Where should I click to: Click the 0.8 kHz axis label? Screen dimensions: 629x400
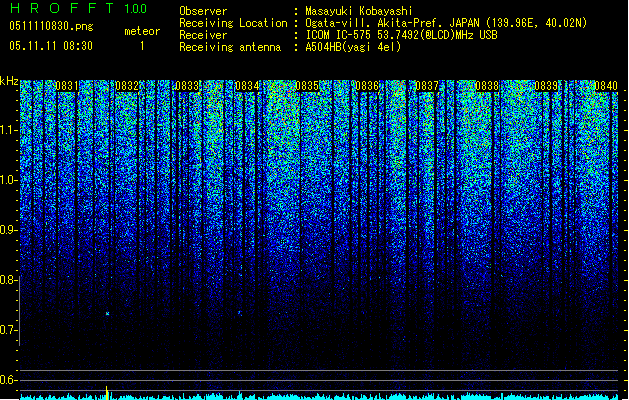(x=8, y=280)
